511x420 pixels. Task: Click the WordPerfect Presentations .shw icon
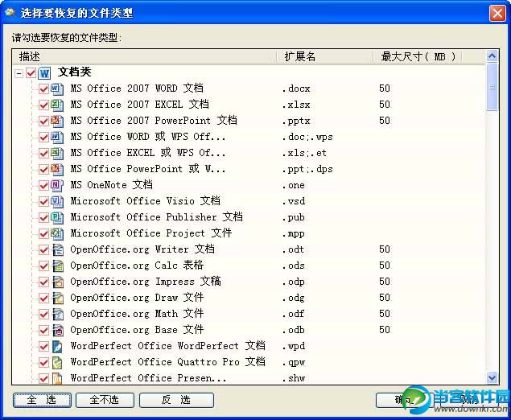[x=57, y=378]
